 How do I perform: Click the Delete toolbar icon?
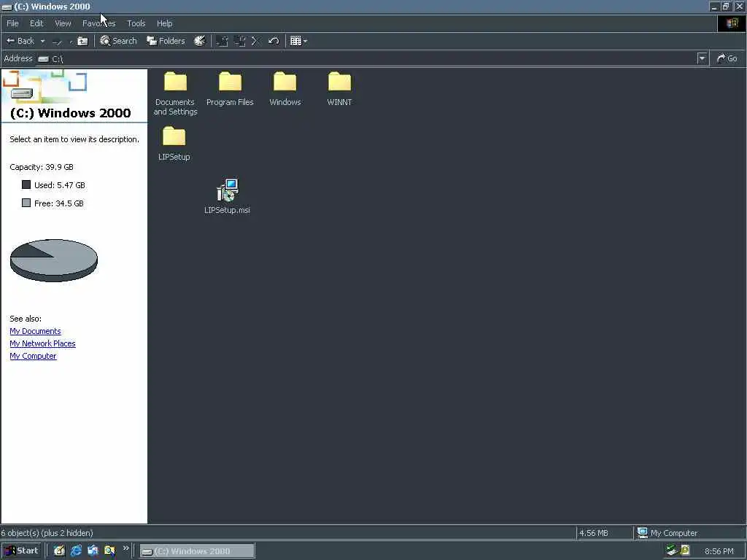pos(255,41)
